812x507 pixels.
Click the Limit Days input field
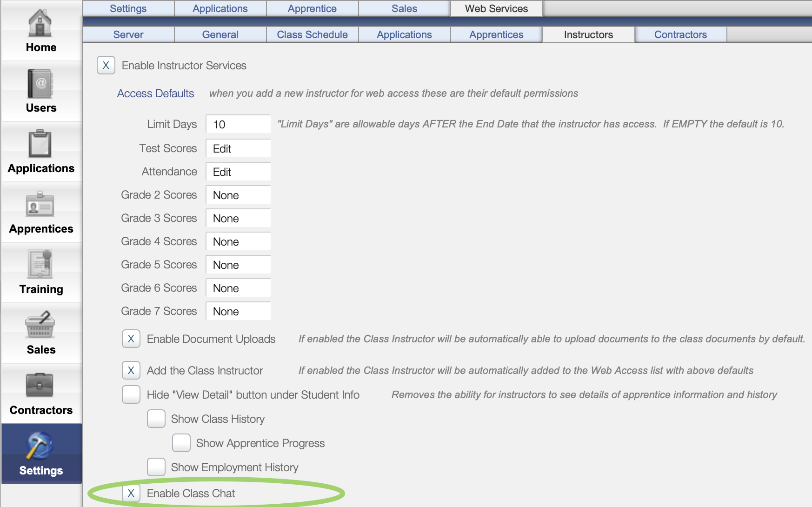coord(238,124)
